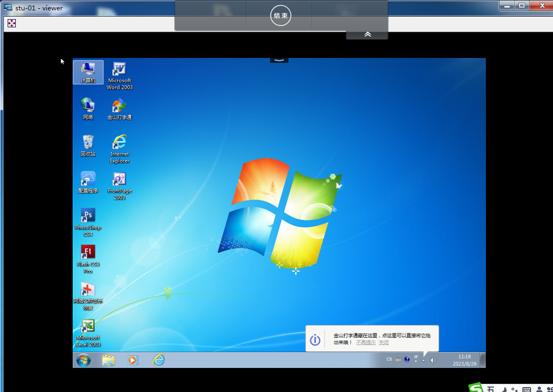Click the CH language indicator in the tray
553x392 pixels.
coord(389,360)
